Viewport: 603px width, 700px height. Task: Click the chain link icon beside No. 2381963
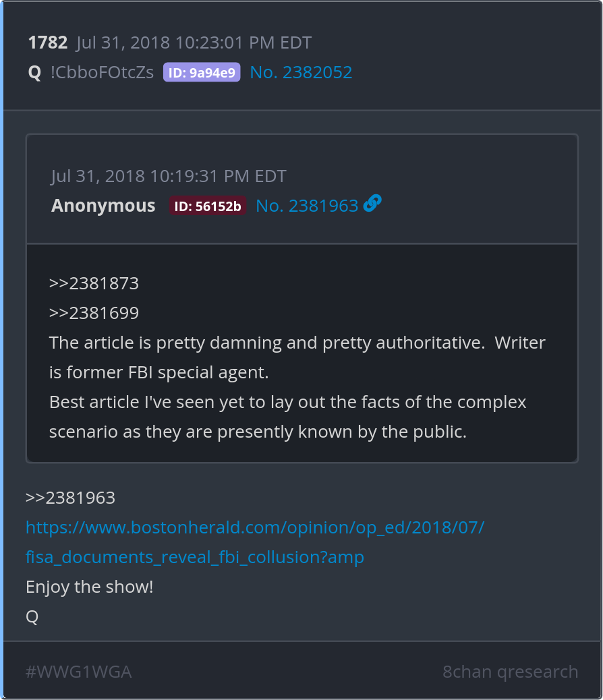[x=372, y=204]
